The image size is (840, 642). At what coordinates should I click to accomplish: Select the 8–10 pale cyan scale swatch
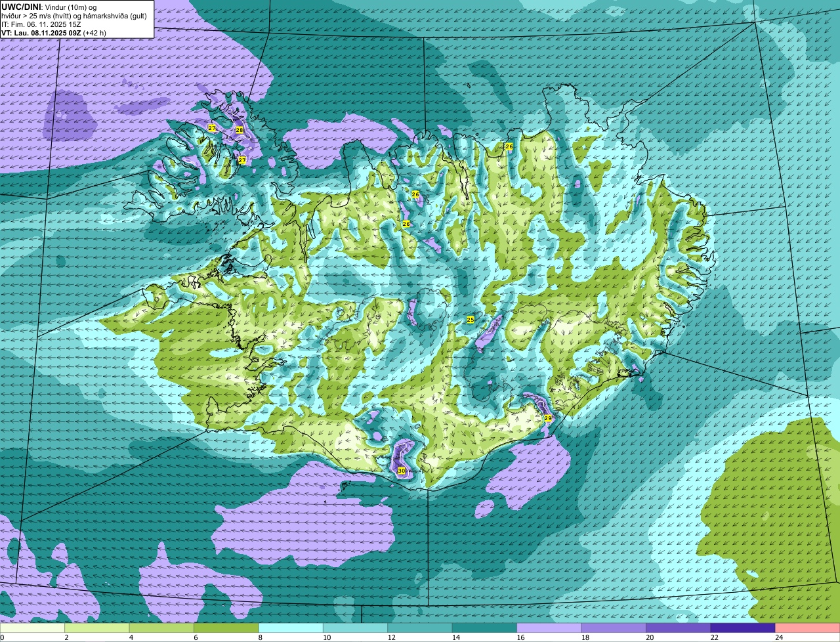coord(291,628)
